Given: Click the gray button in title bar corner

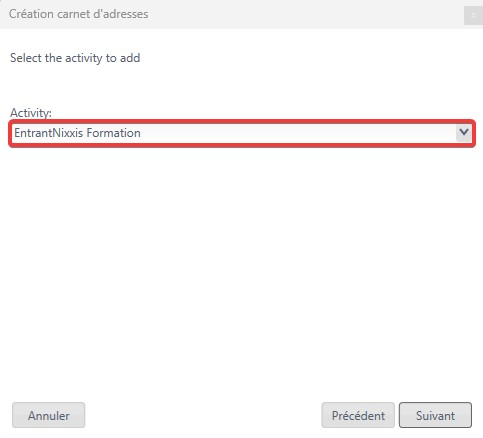Looking at the screenshot, I should pos(473,15).
